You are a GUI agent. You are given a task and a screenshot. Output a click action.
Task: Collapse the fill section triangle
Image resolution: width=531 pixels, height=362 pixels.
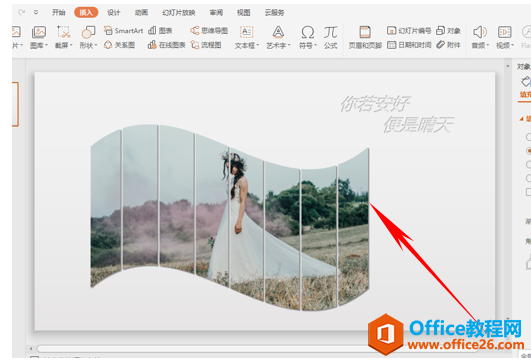521,119
